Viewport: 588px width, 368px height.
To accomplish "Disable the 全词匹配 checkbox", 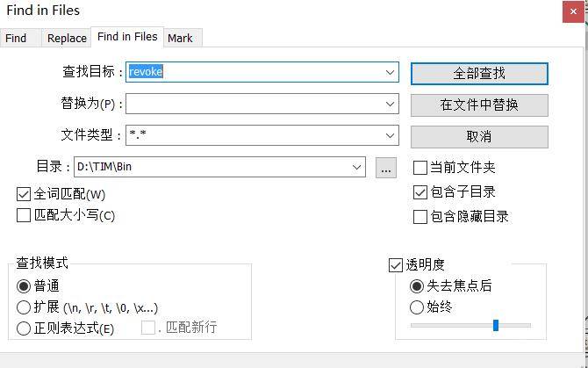I will point(24,194).
